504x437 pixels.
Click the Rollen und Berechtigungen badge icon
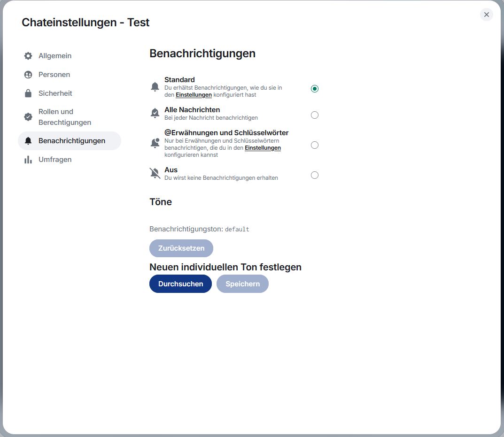point(28,117)
